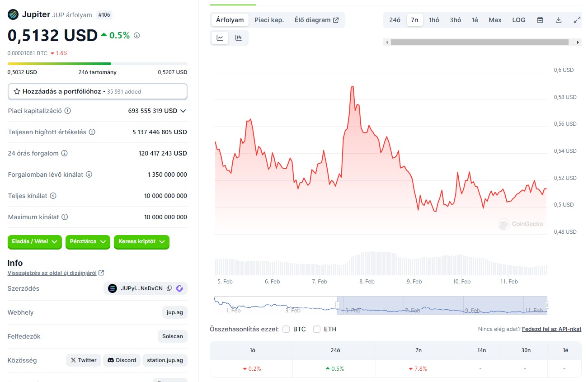Expand the Piaci kapitalizáció value chevron
Screen dimensions: 588x382
coord(183,111)
